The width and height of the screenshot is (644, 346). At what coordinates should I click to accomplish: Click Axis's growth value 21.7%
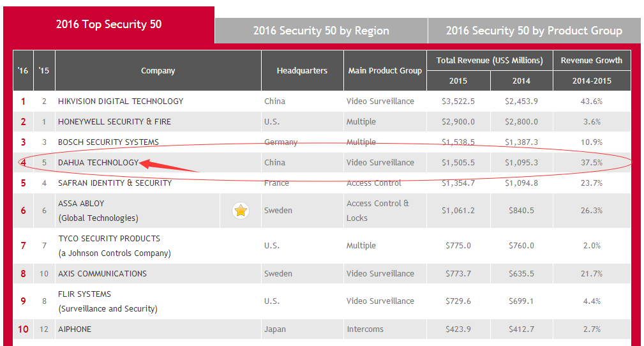[592, 274]
